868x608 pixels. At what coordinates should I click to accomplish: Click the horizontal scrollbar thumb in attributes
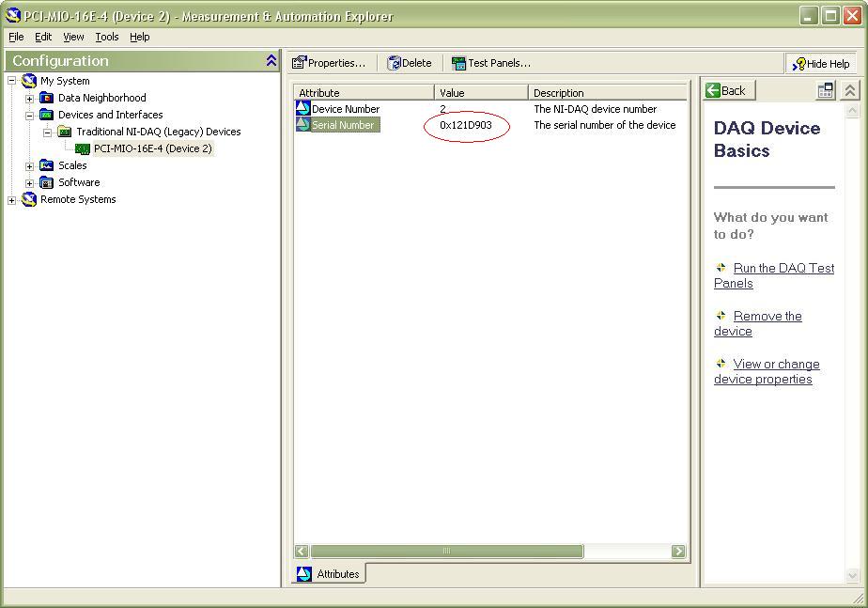(446, 552)
